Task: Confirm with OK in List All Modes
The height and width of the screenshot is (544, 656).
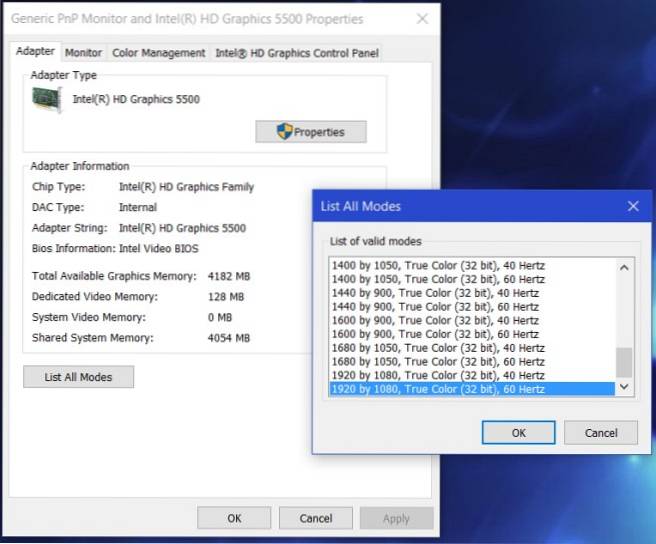Action: (518, 432)
